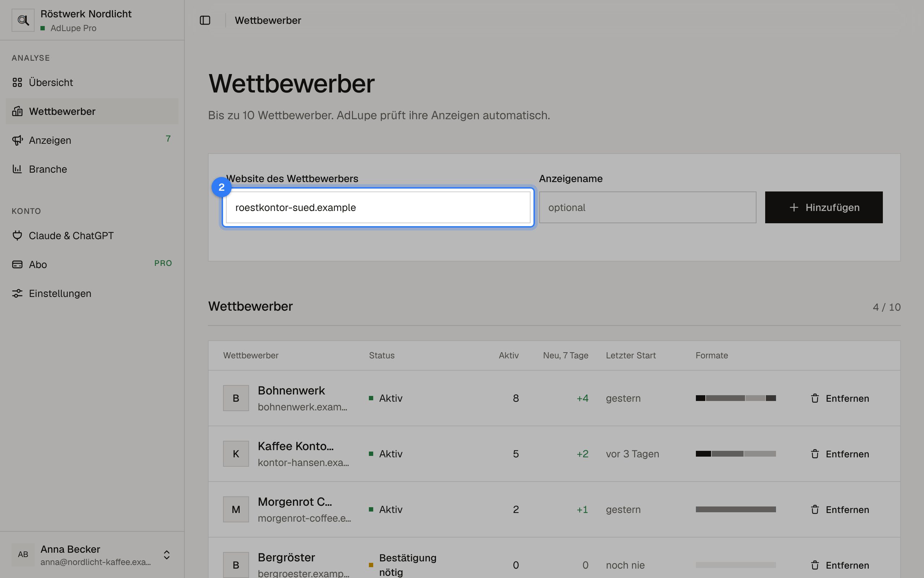This screenshot has width=924, height=578.
Task: Click the Kaffee Kontor formats bar
Action: point(736,454)
